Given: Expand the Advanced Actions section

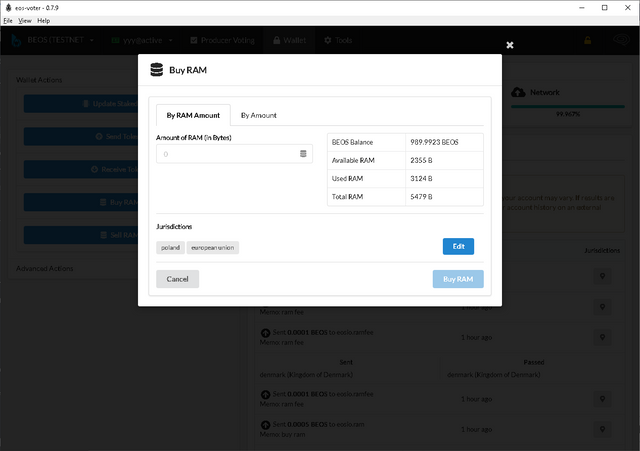Looking at the screenshot, I should coord(44,268).
